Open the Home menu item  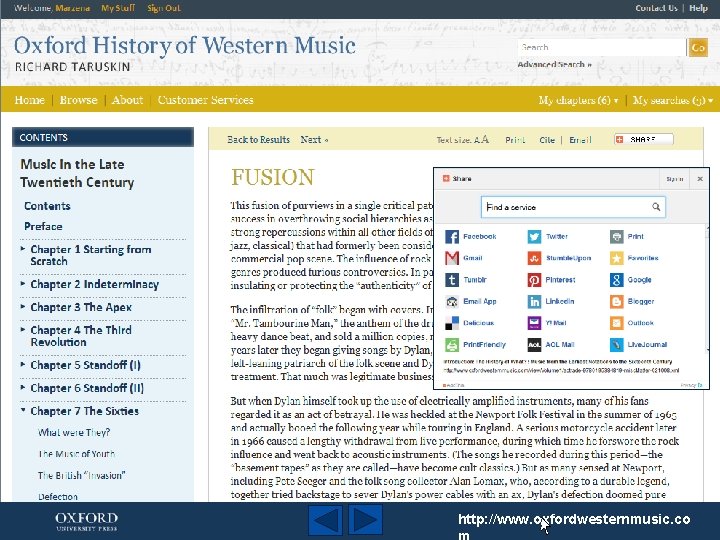point(29,100)
